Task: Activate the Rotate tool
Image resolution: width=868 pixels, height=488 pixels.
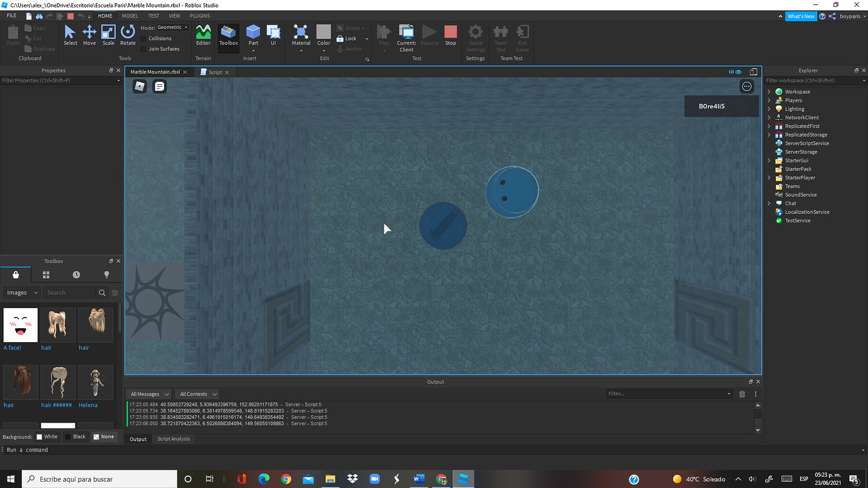Action: tap(128, 35)
